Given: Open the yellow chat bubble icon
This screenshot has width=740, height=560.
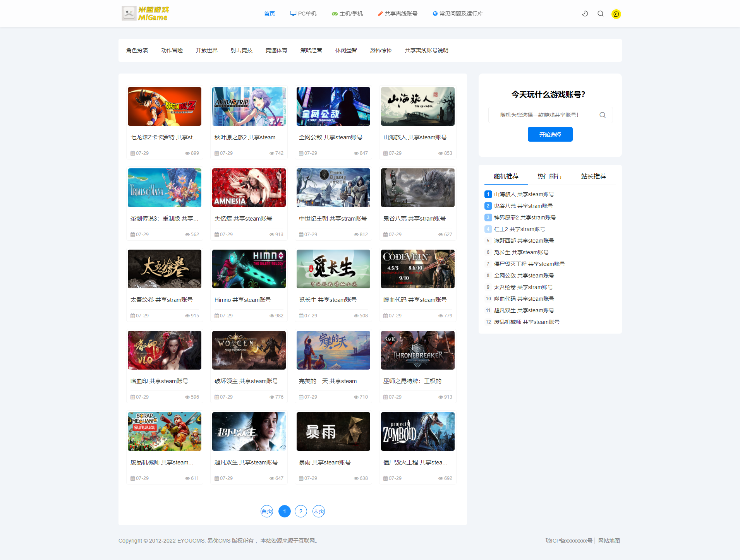Looking at the screenshot, I should coord(616,14).
